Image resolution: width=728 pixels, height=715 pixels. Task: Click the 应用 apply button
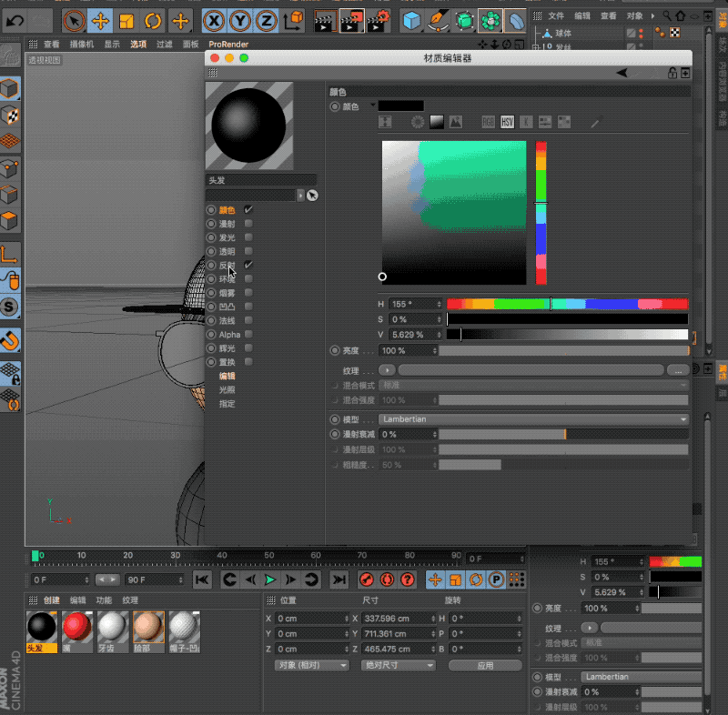485,665
